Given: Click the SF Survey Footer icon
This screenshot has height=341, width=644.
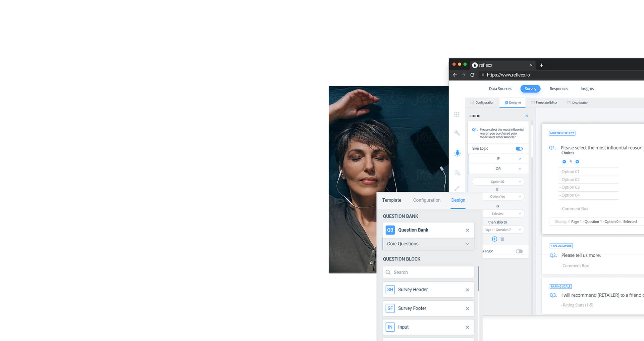Looking at the screenshot, I should coord(390,308).
